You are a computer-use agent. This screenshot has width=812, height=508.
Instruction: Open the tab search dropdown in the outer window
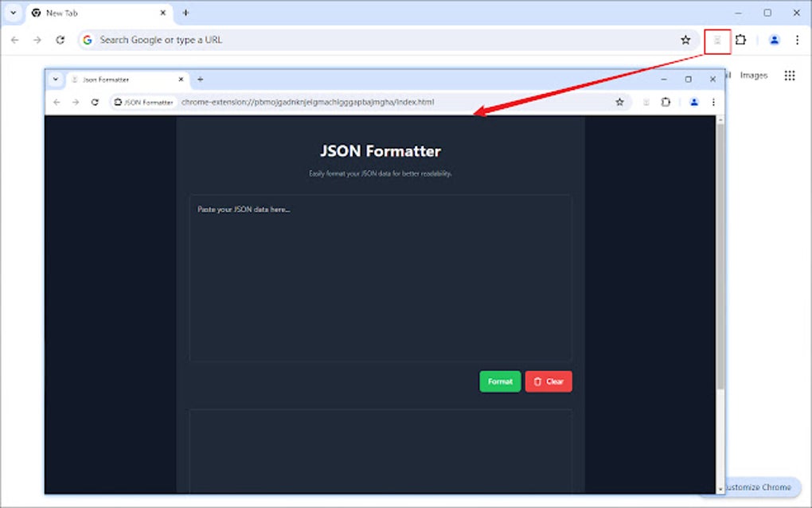13,13
